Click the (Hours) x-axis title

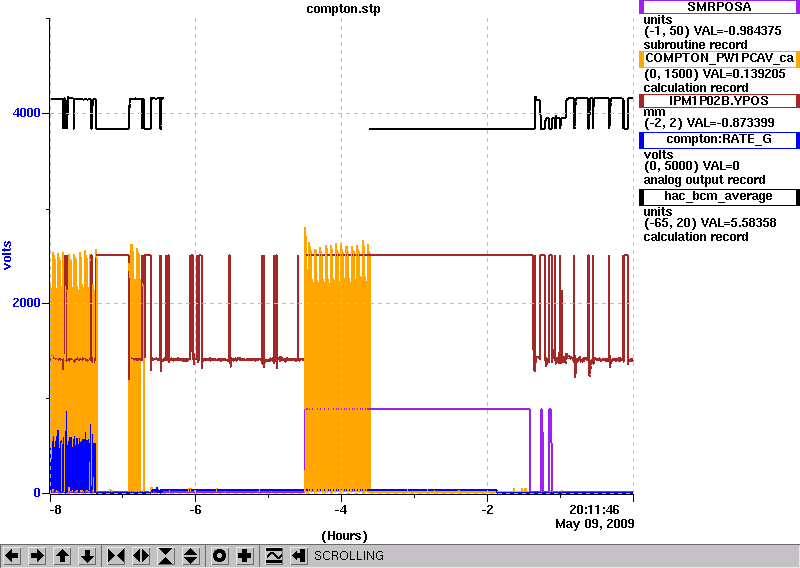tap(344, 536)
